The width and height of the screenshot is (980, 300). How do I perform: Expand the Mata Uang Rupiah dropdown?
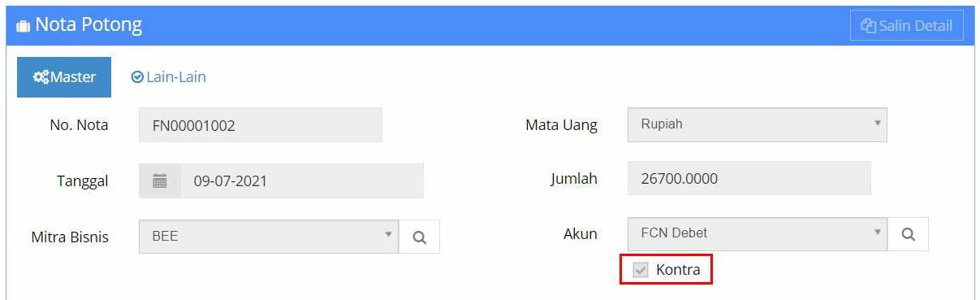(x=758, y=125)
